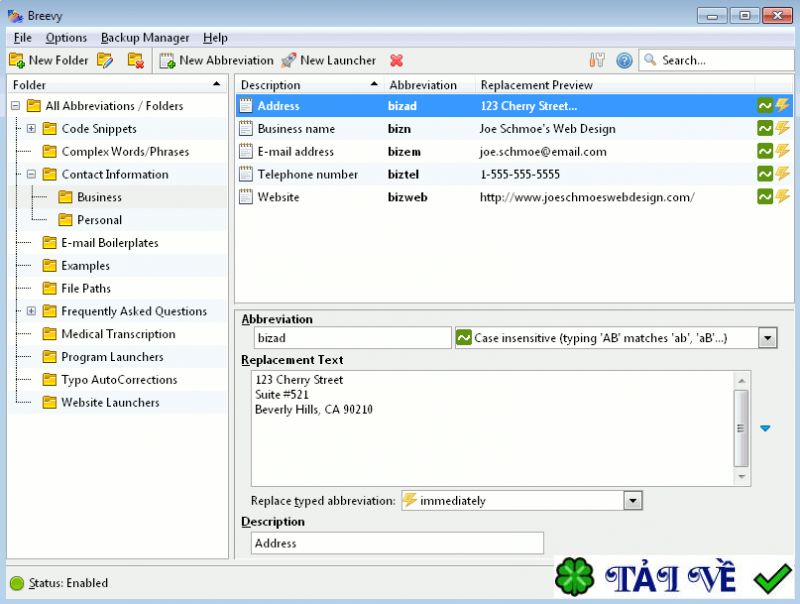The width and height of the screenshot is (800, 604).
Task: Click green case icon on Business name row
Action: pos(765,129)
